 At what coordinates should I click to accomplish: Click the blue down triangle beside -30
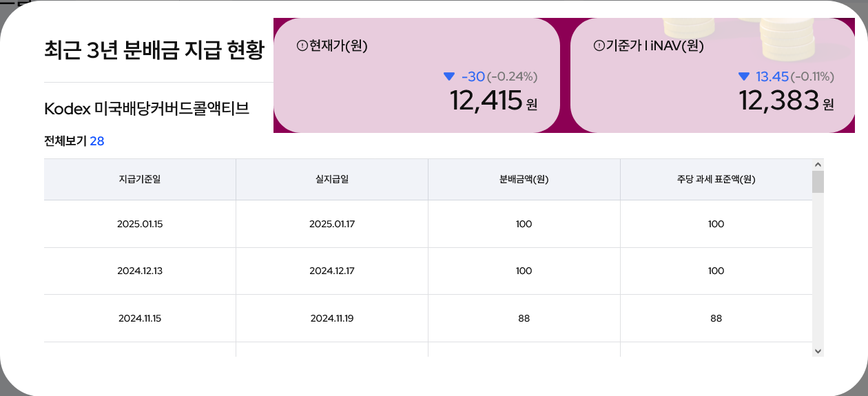coord(449,76)
